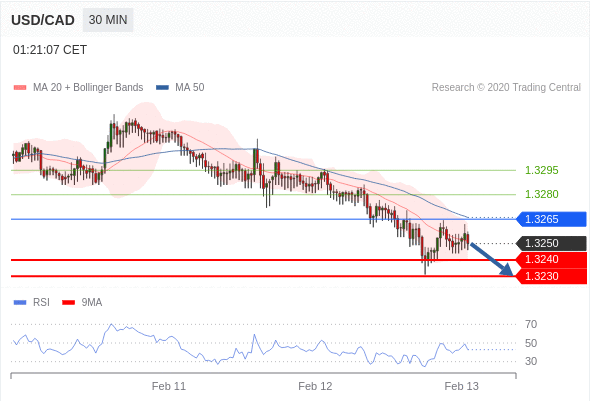Click the Research © 2020 Trading Central credit

506,87
